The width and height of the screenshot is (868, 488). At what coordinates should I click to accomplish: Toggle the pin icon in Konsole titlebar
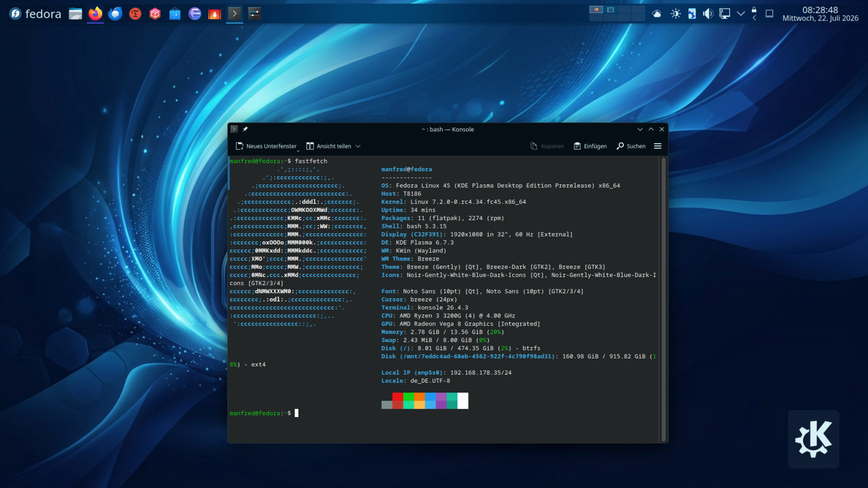tap(245, 129)
